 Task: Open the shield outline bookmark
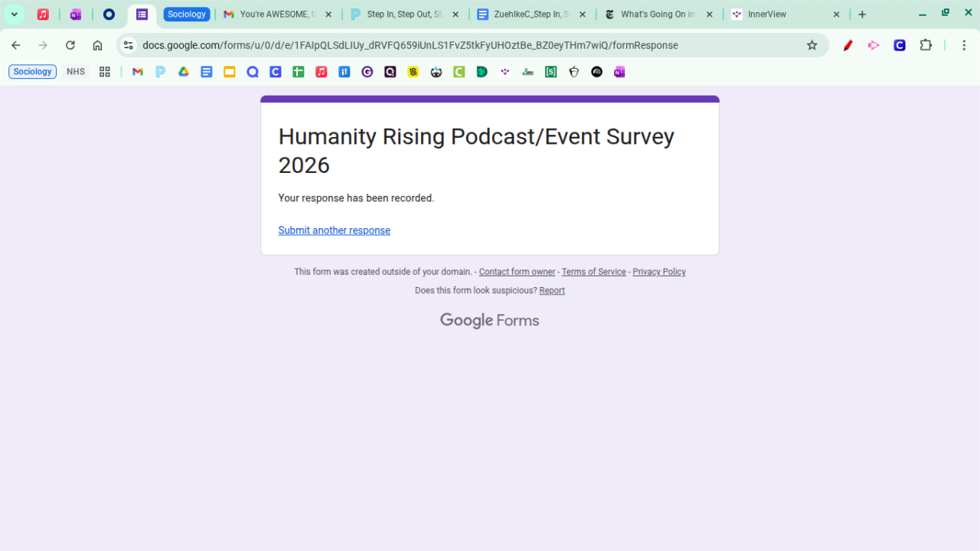[x=574, y=72]
